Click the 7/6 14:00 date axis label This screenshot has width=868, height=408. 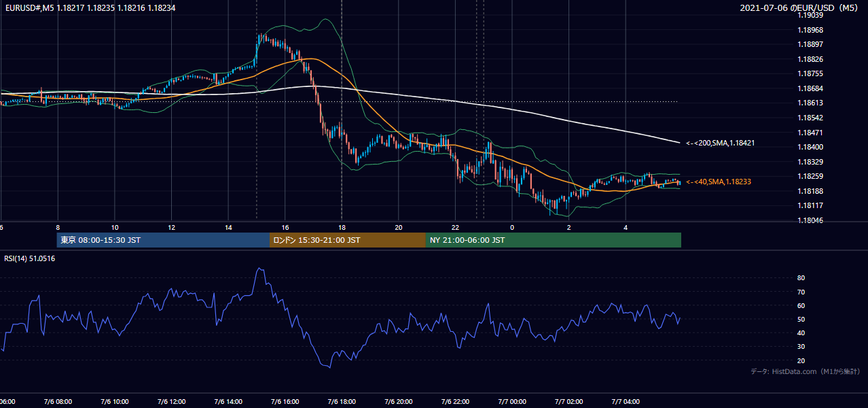coord(228,402)
